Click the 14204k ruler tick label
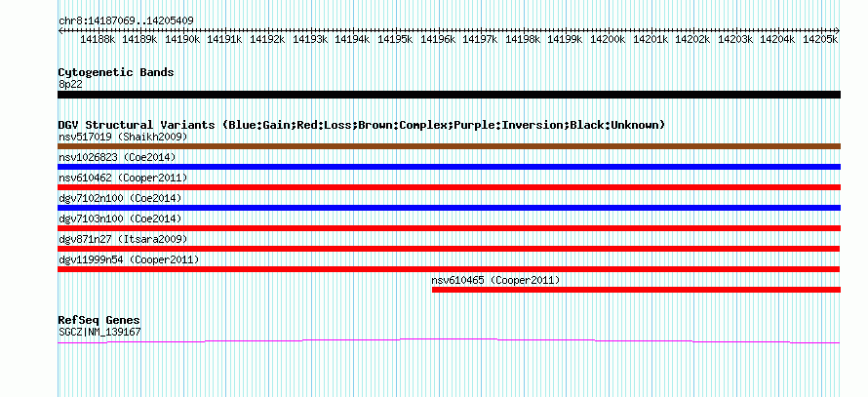Viewport: 868px width, 397px height. coord(777,39)
